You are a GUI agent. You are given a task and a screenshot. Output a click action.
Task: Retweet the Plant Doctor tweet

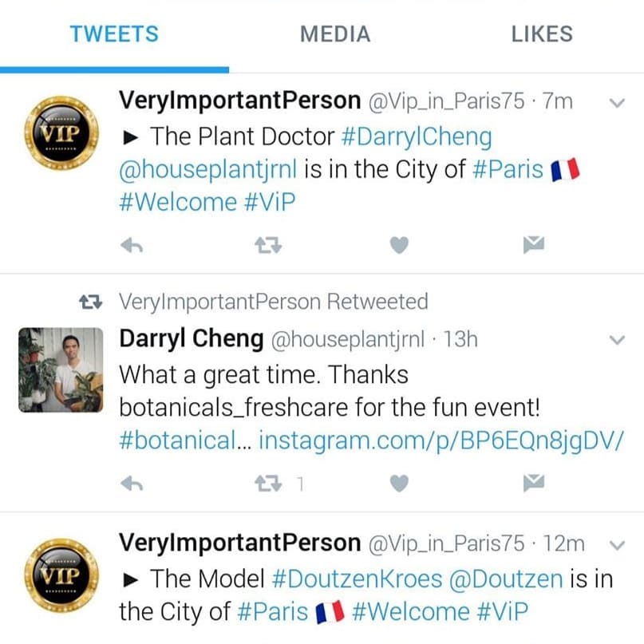pyautogui.click(x=268, y=245)
